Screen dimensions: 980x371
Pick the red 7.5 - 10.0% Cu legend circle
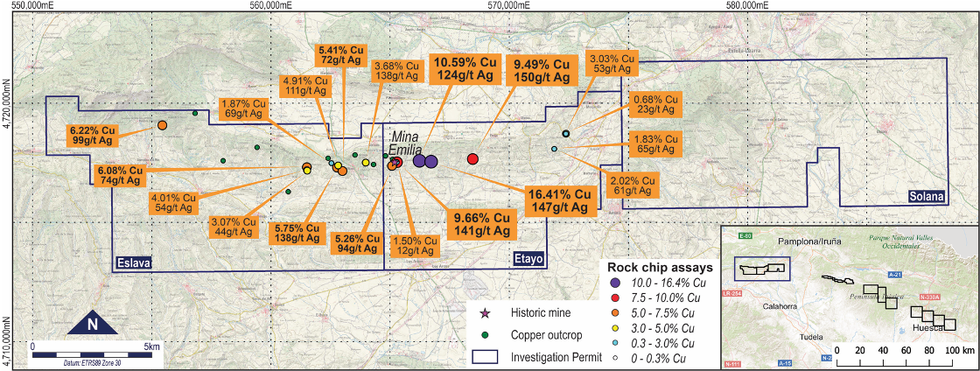616,297
